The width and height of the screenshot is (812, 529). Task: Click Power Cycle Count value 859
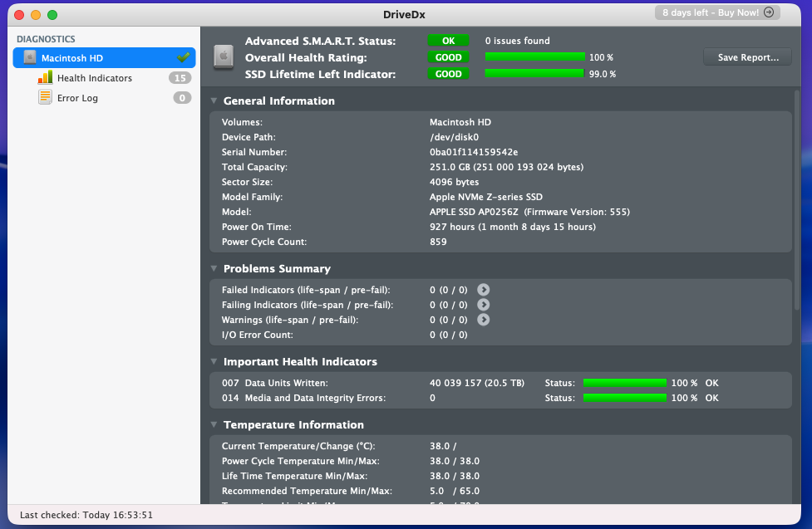click(438, 242)
